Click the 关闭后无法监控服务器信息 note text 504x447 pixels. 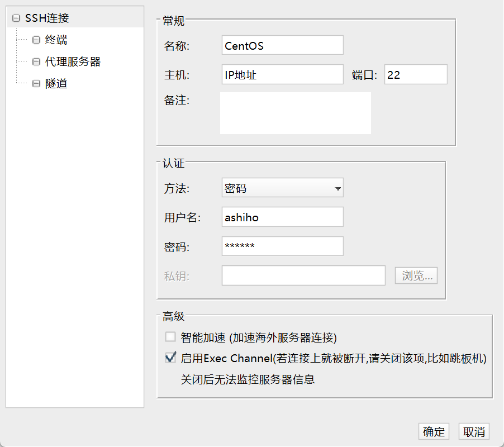248,379
